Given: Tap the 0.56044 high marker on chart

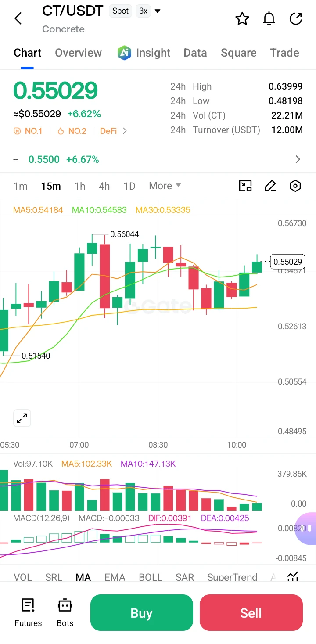Looking at the screenshot, I should pyautogui.click(x=125, y=234).
